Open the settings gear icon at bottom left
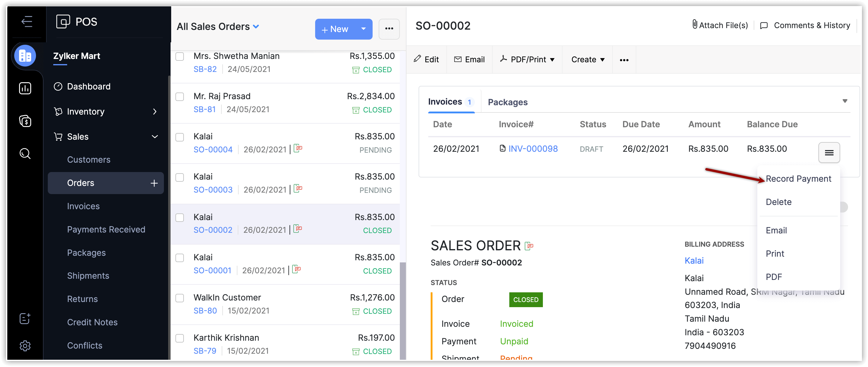The image size is (868, 367). (25, 346)
